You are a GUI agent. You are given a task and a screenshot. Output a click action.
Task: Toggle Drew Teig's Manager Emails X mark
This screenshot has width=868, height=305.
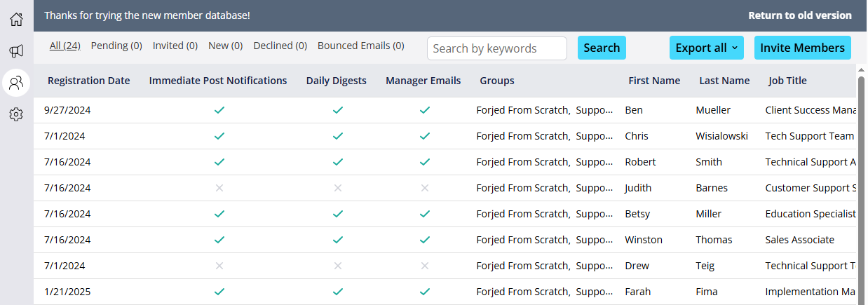tap(424, 266)
